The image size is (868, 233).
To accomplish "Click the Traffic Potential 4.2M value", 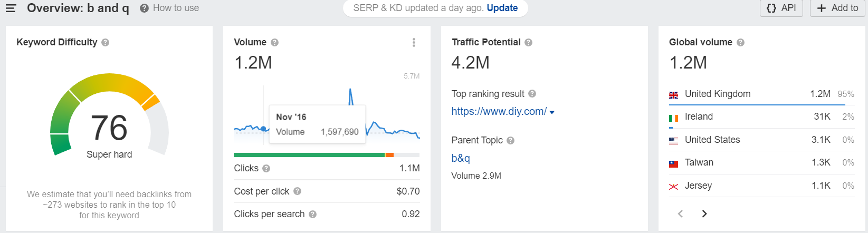I will (x=471, y=63).
